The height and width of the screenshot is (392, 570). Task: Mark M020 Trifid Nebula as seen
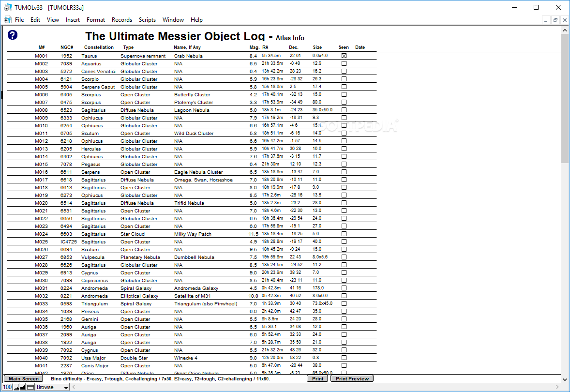pos(344,203)
